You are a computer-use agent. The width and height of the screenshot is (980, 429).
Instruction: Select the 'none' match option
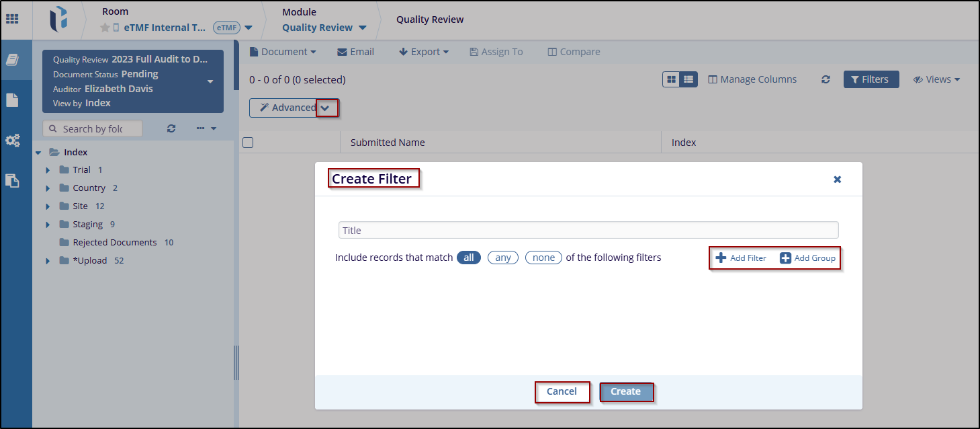pyautogui.click(x=543, y=258)
